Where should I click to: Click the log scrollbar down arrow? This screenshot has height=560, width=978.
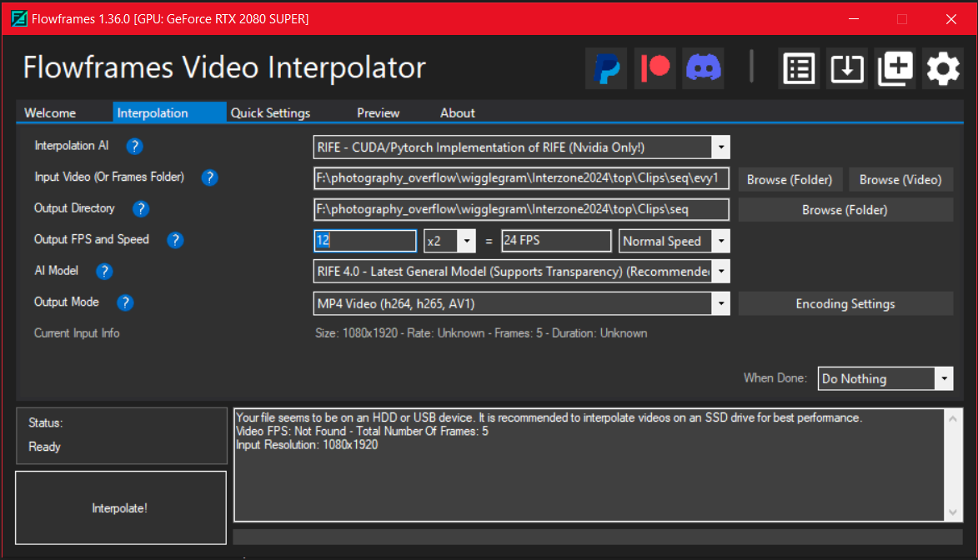953,512
